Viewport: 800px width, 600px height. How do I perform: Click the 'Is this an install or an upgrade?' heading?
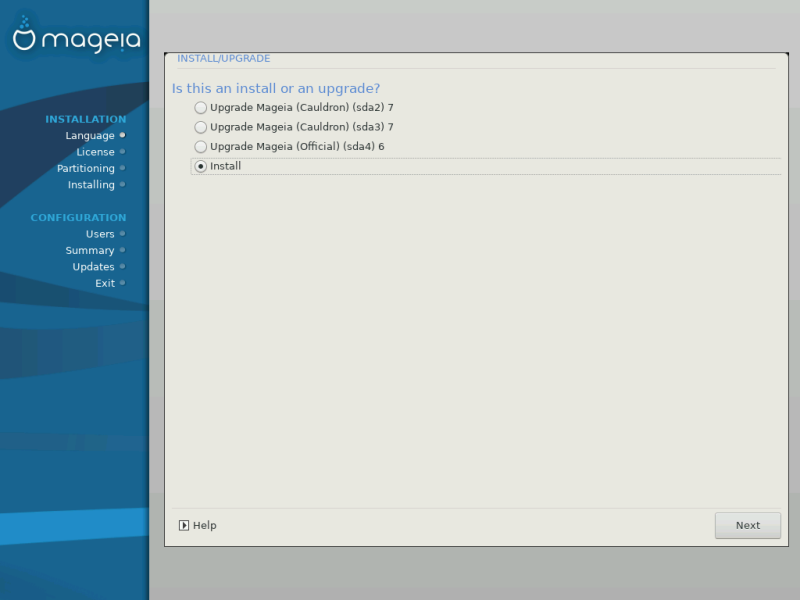point(276,88)
